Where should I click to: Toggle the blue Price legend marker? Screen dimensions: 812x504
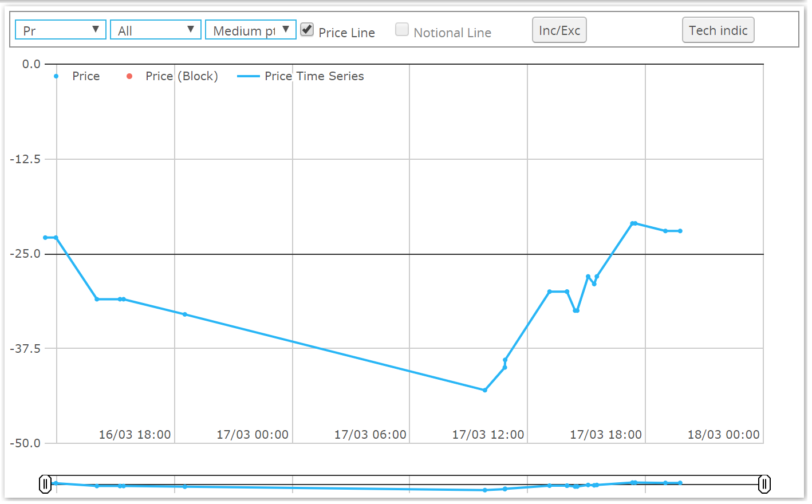pos(56,76)
